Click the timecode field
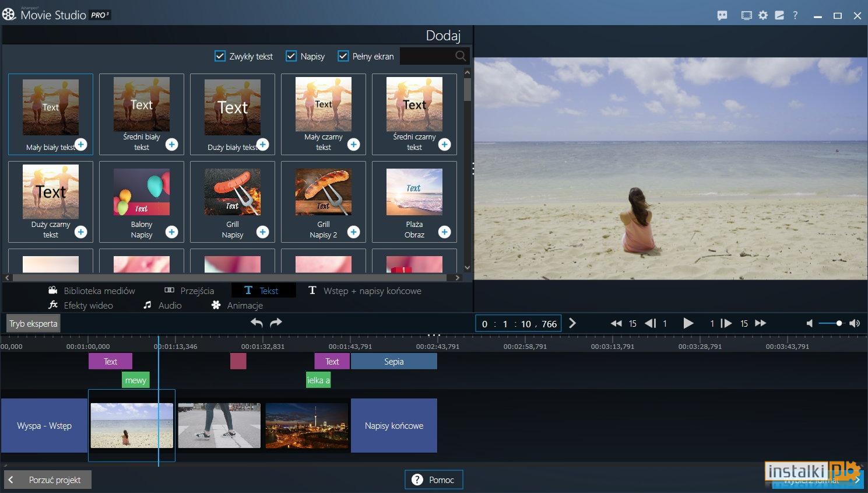 coord(518,323)
